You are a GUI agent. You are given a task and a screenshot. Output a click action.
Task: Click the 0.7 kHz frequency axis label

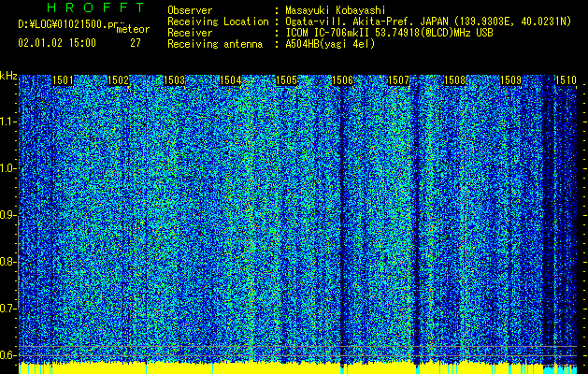pyautogui.click(x=7, y=309)
